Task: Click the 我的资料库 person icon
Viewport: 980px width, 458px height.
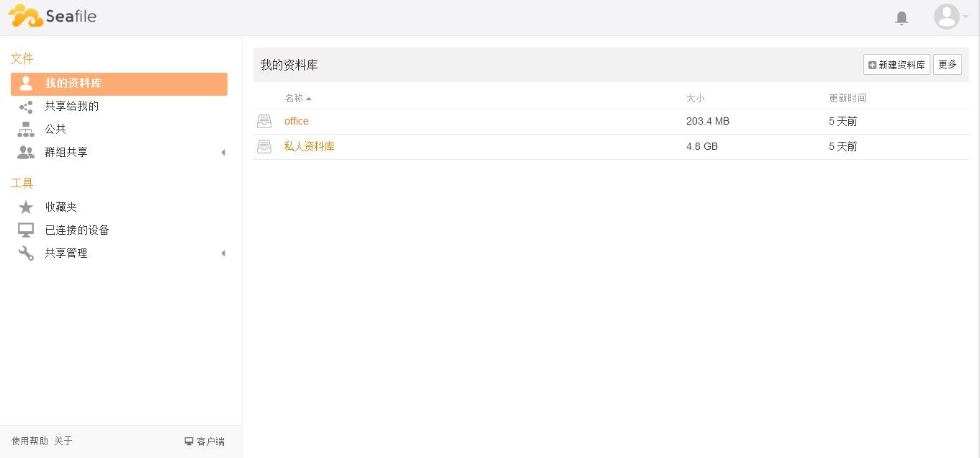Action: pos(26,83)
